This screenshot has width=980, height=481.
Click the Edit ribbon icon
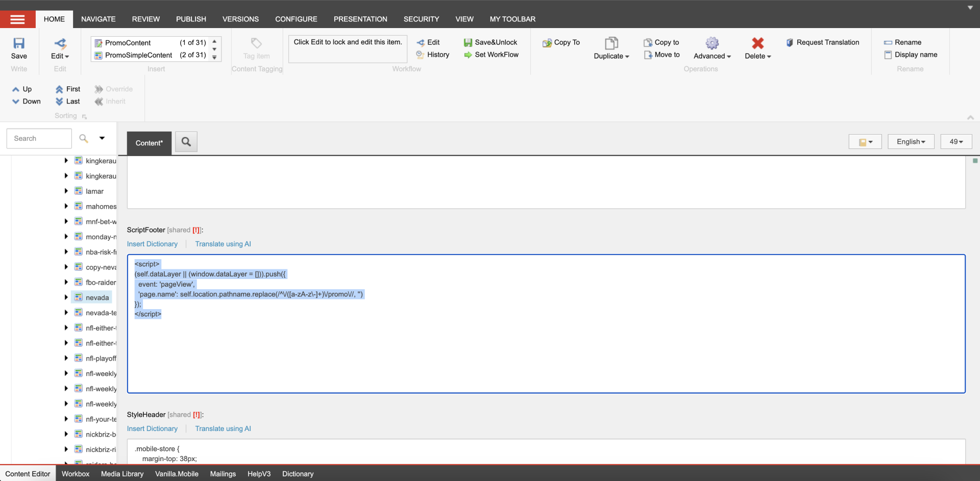click(x=60, y=43)
